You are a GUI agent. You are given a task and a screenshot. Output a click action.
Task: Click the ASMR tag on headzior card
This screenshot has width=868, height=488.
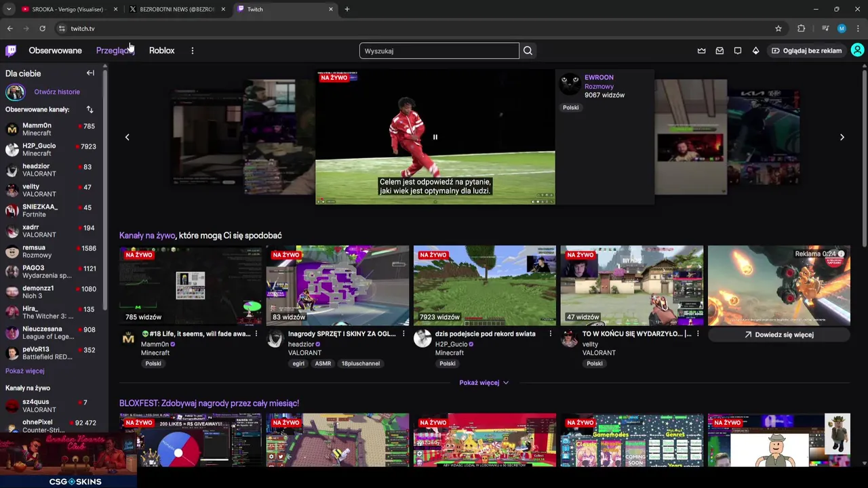(x=323, y=363)
